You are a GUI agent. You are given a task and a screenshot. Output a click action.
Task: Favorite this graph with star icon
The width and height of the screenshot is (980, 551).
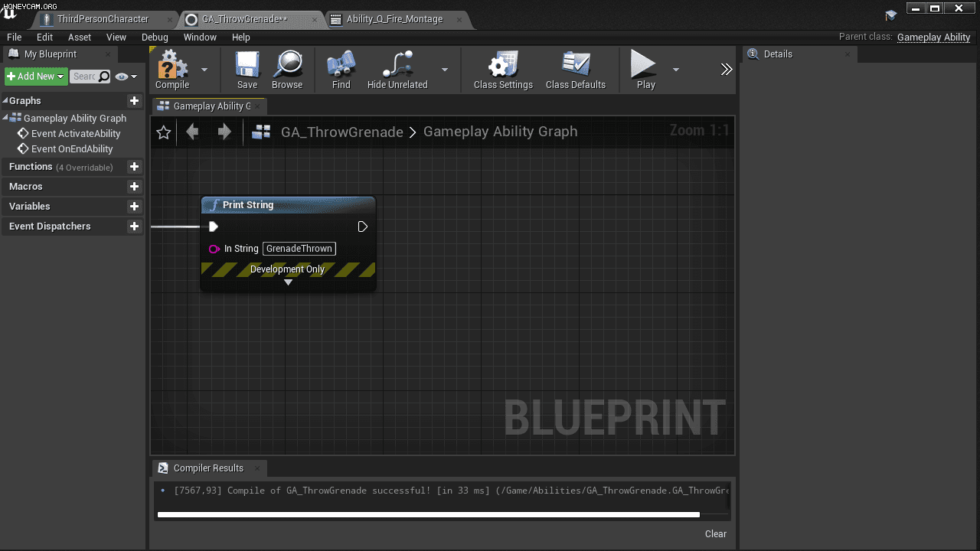163,132
